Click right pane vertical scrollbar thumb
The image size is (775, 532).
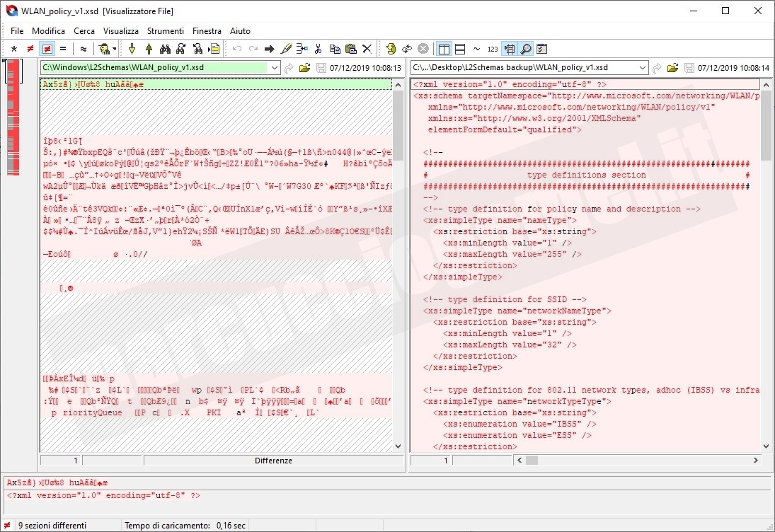click(766, 125)
